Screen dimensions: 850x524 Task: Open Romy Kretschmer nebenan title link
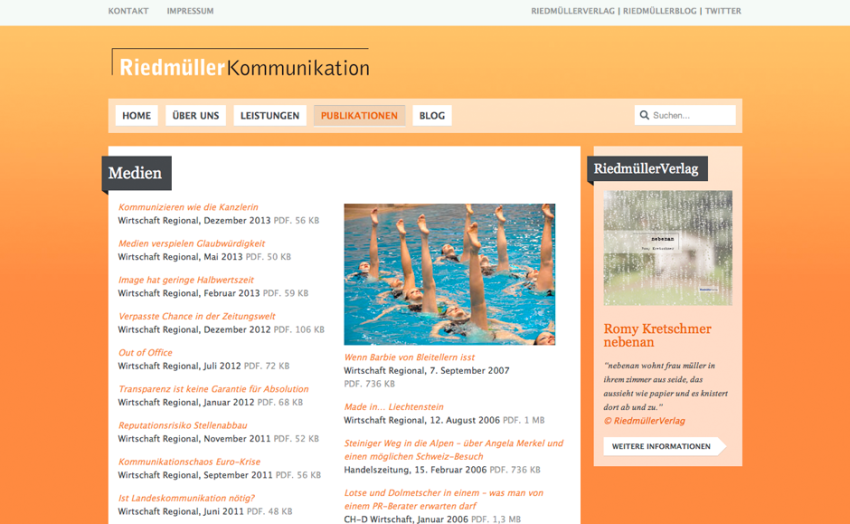tap(657, 335)
